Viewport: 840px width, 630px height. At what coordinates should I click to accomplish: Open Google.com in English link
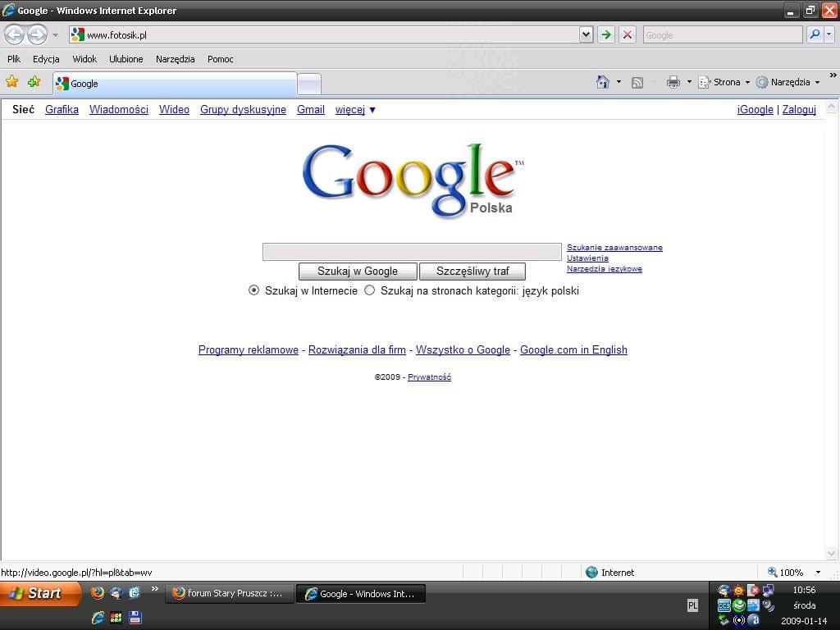pyautogui.click(x=573, y=349)
